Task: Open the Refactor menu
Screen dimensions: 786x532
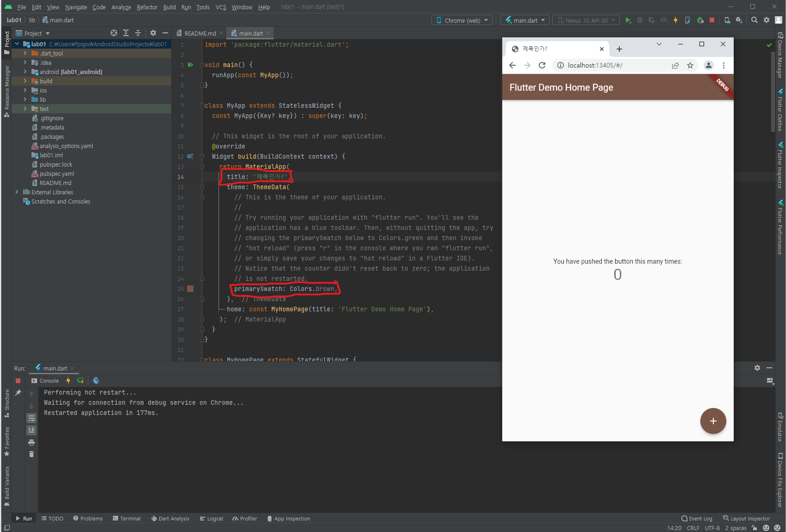Action: coord(147,7)
